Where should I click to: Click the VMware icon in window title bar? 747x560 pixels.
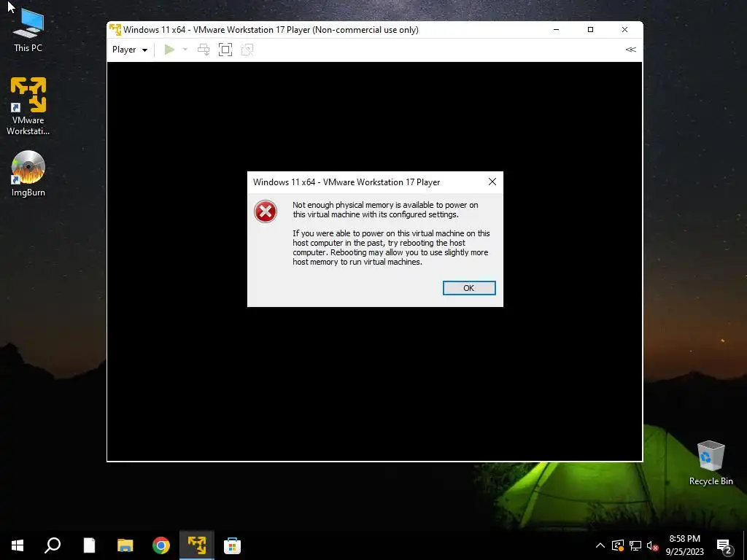(x=115, y=29)
